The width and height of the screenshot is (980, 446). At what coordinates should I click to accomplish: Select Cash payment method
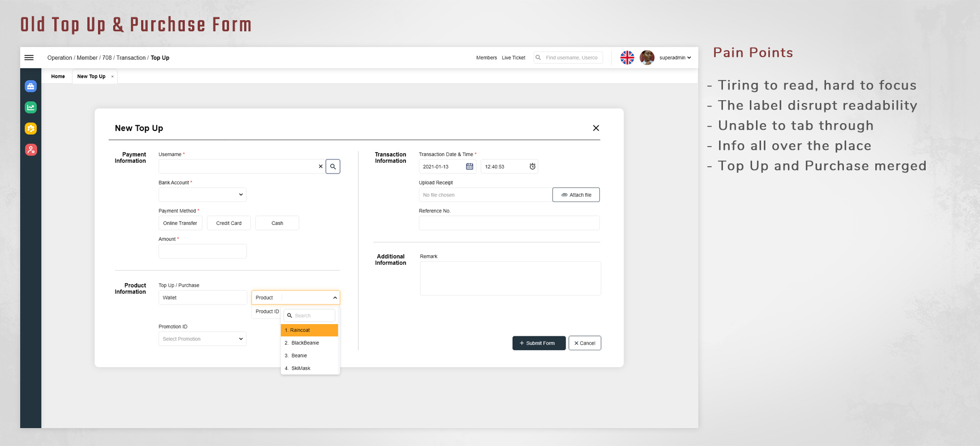(277, 223)
